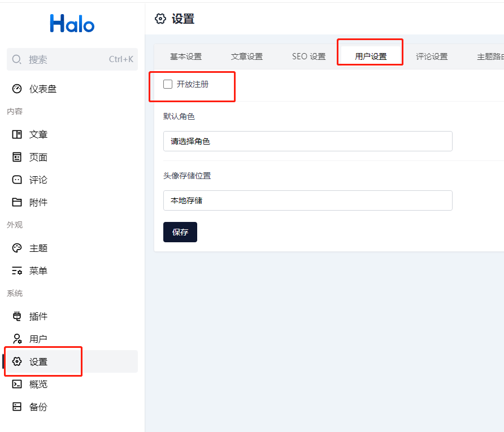
Task: Switch to the 基本设置 tab
Action: click(x=186, y=56)
